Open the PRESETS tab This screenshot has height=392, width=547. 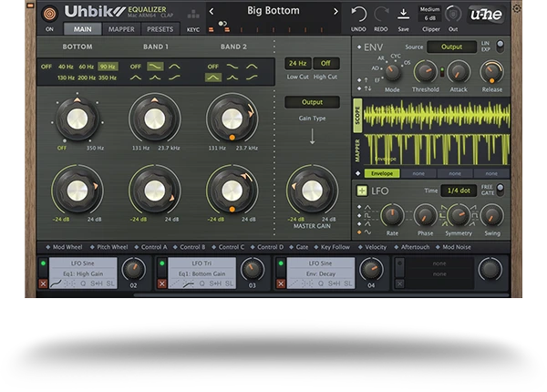(160, 29)
